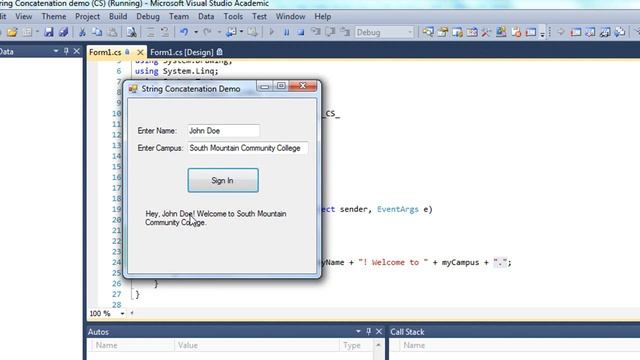Click the Autos scrollbar up arrow
This screenshot has width=640, height=360.
[x=378, y=345]
